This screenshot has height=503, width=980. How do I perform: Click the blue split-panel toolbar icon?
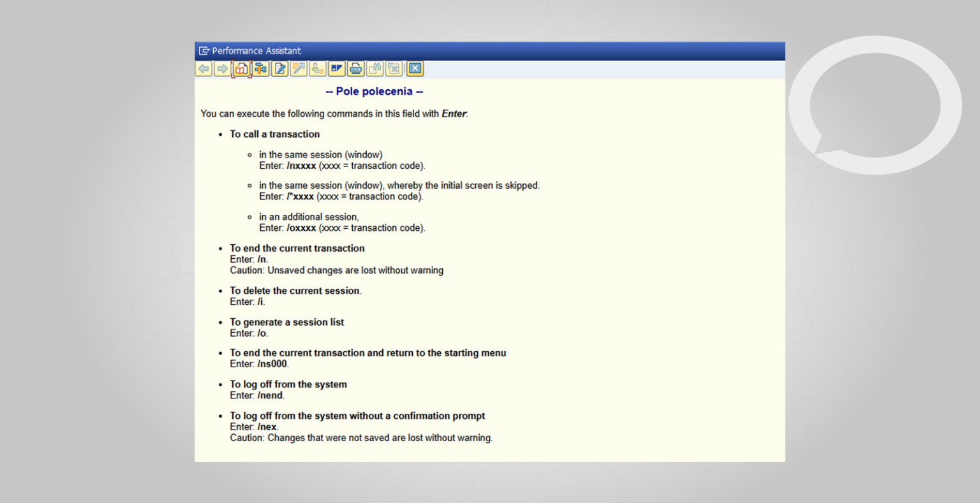(337, 69)
